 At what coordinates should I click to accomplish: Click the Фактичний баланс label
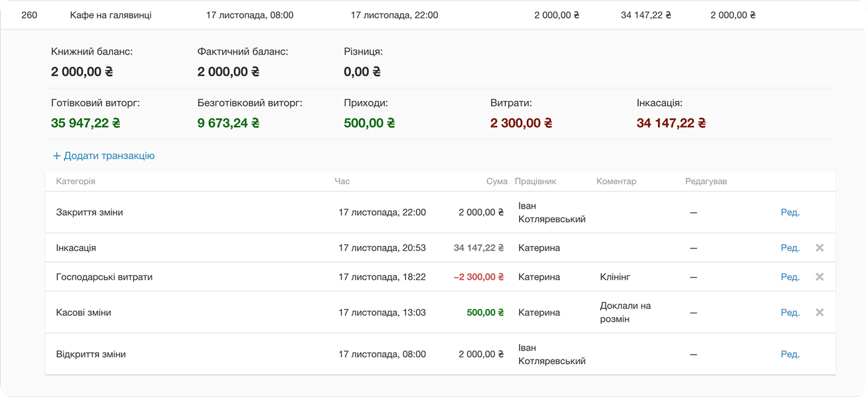pyautogui.click(x=243, y=52)
